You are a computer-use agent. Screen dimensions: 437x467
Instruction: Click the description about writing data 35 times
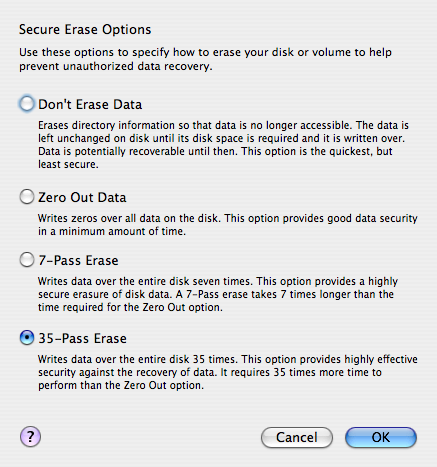[x=228, y=372]
